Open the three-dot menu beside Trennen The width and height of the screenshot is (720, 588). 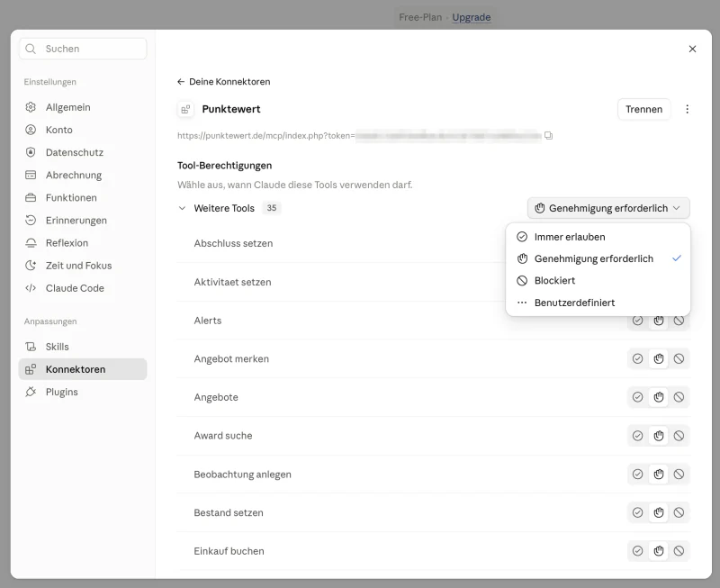click(x=687, y=109)
